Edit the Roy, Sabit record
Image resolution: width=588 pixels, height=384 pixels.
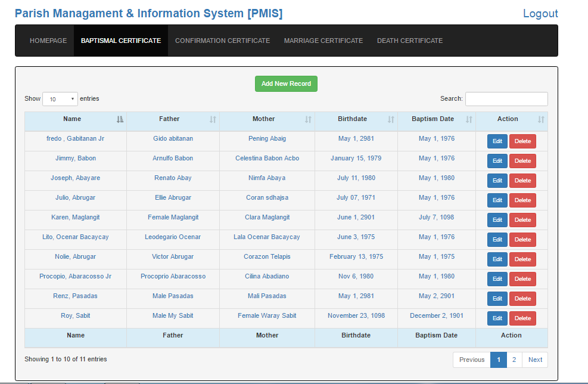497,318
